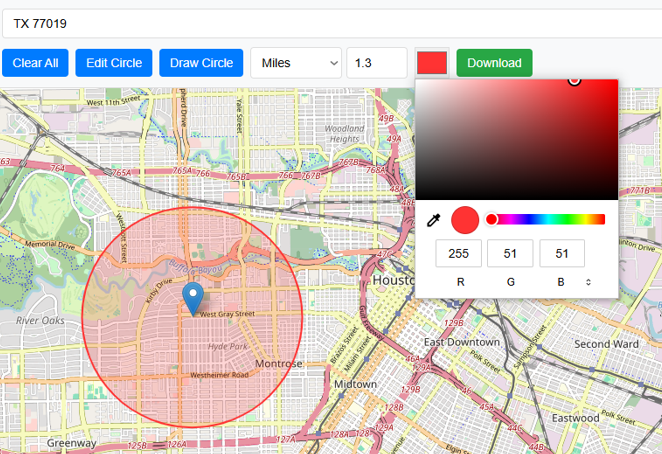Pick the eyedropper tool in color picker

click(x=434, y=220)
